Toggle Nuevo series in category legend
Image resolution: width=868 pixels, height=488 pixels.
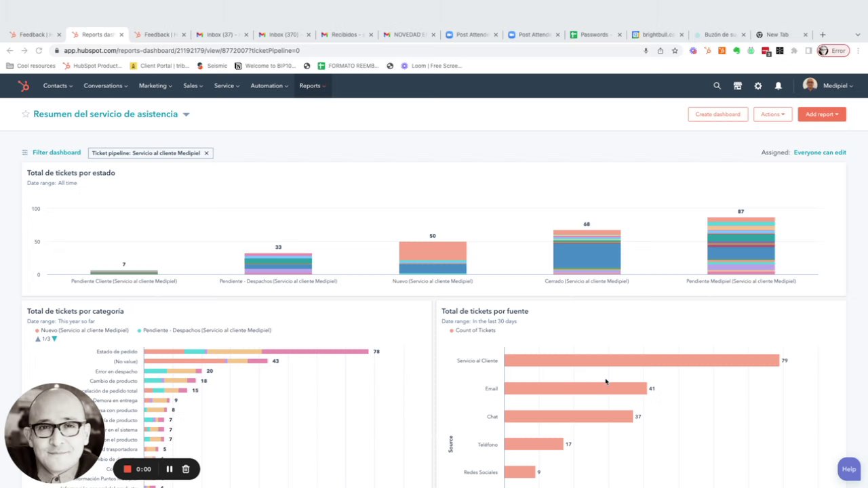point(82,330)
